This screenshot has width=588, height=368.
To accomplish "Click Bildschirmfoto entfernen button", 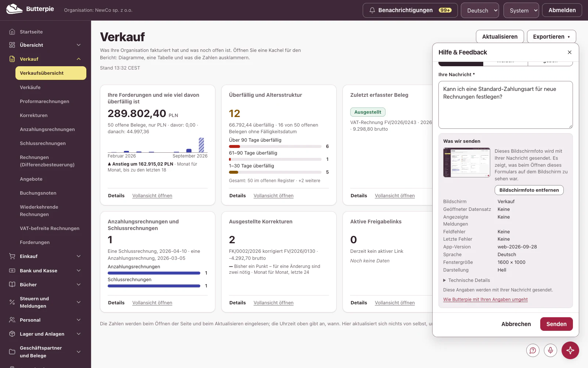I will pos(529,190).
